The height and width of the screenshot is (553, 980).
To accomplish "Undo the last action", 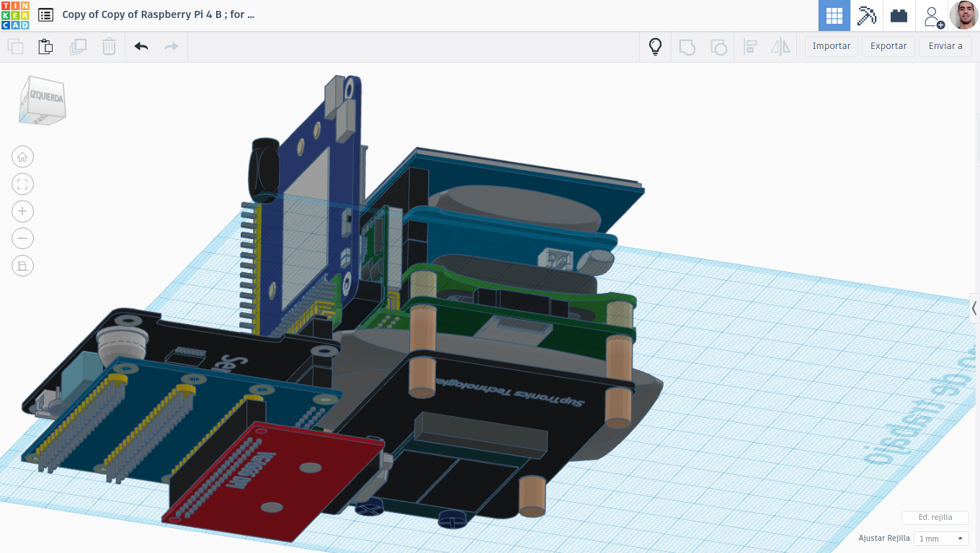I will tap(141, 47).
